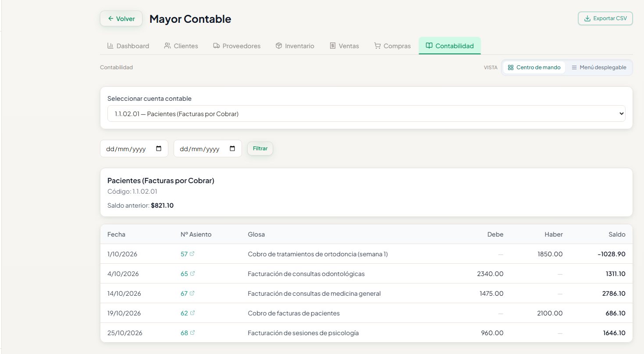This screenshot has width=644, height=354.
Task: Click the date 1/10/2026
Action: point(122,254)
